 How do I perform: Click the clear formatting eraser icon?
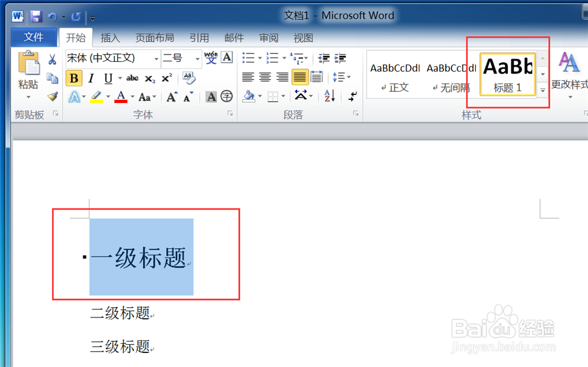[x=189, y=78]
